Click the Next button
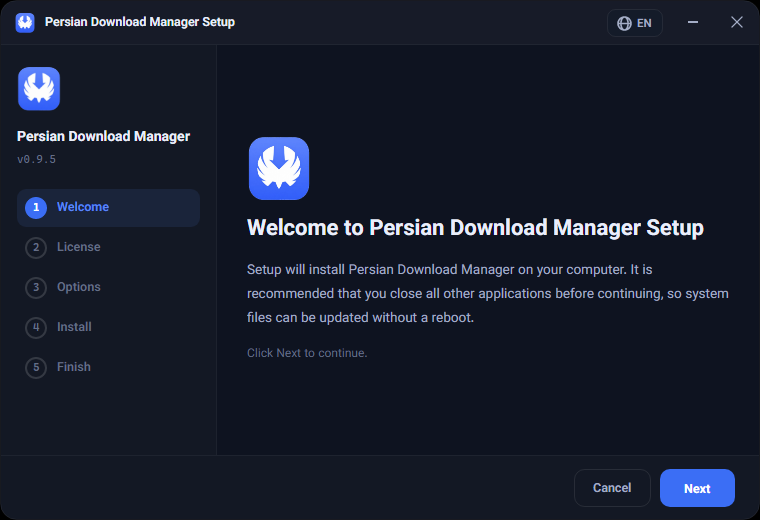 (697, 488)
